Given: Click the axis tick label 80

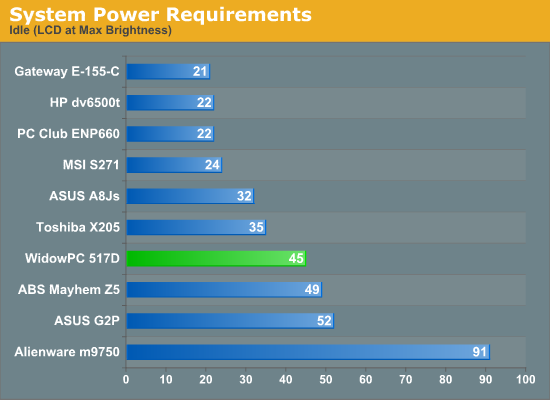Looking at the screenshot, I should (x=445, y=379).
